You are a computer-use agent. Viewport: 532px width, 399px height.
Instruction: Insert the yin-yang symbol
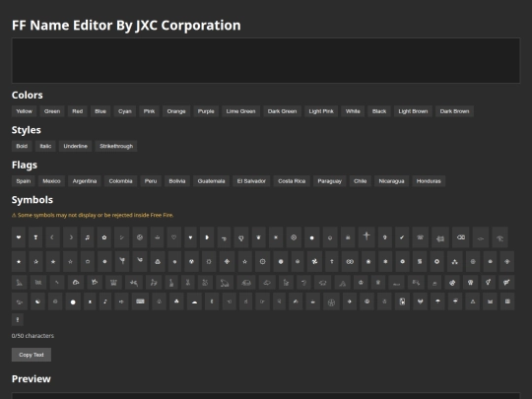click(37, 301)
